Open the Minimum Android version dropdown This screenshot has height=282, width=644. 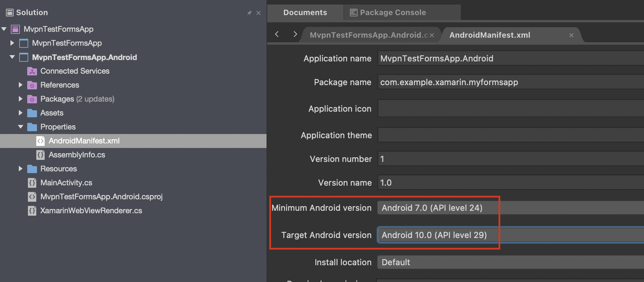(511, 208)
